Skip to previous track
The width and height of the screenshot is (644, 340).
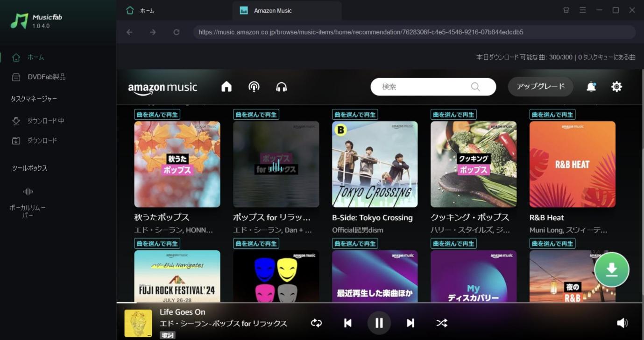click(347, 323)
